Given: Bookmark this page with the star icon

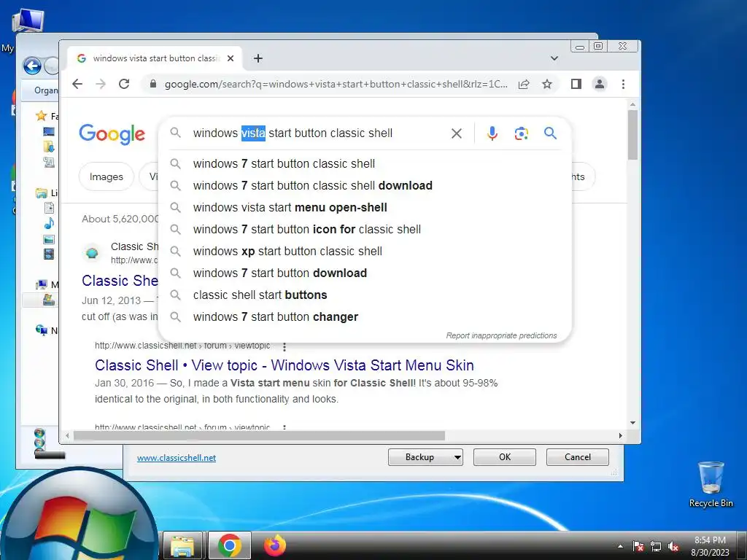Looking at the screenshot, I should [547, 85].
